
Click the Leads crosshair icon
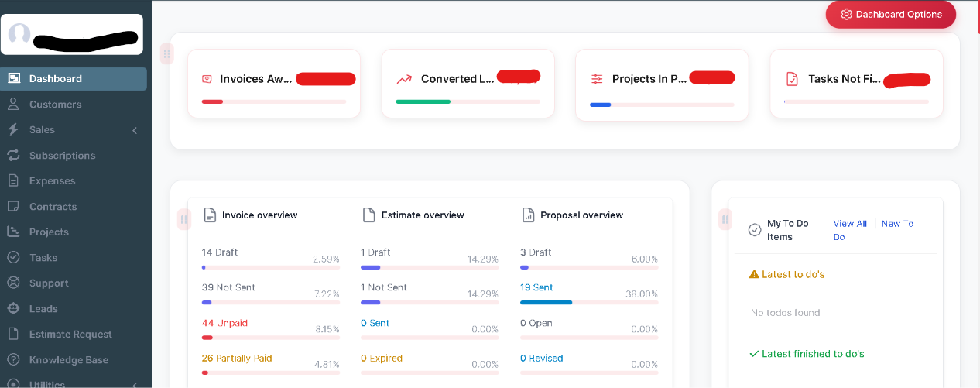pyautogui.click(x=13, y=308)
